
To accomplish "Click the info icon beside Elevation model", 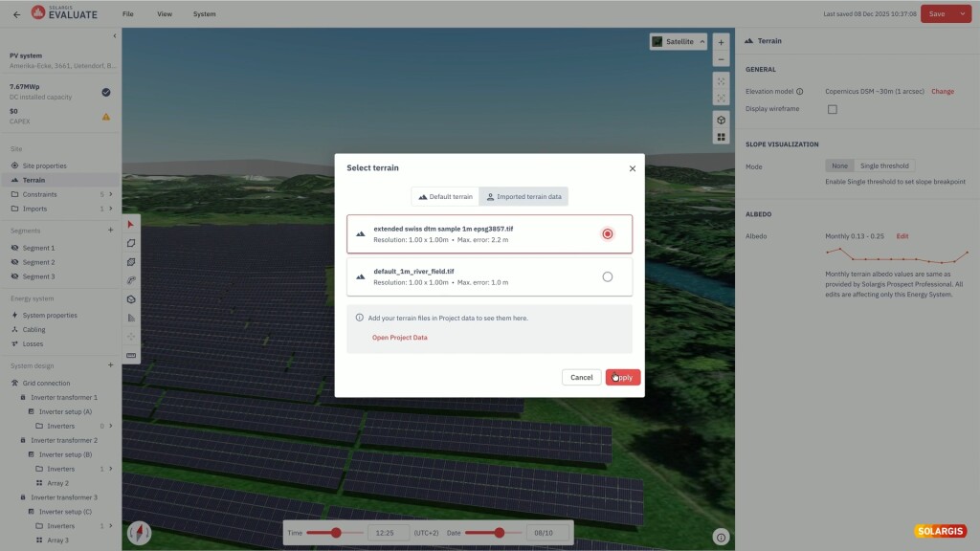I will 799,92.
